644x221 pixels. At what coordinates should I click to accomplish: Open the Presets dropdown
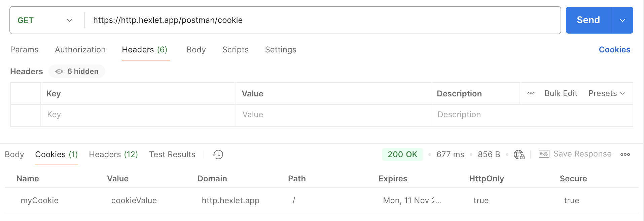pyautogui.click(x=606, y=93)
